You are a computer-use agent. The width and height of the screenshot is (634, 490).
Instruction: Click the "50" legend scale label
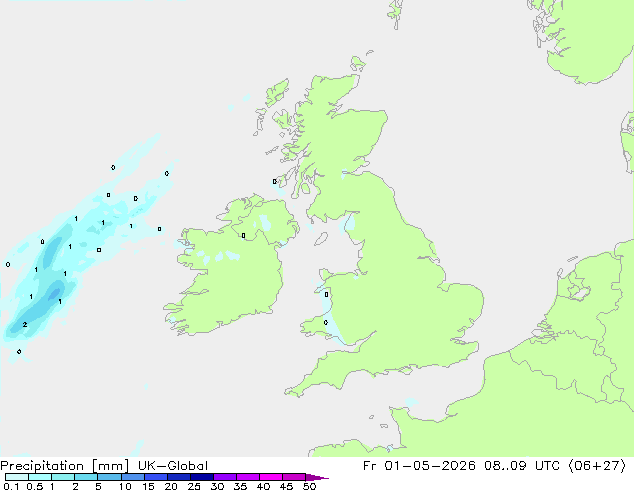coord(309,486)
